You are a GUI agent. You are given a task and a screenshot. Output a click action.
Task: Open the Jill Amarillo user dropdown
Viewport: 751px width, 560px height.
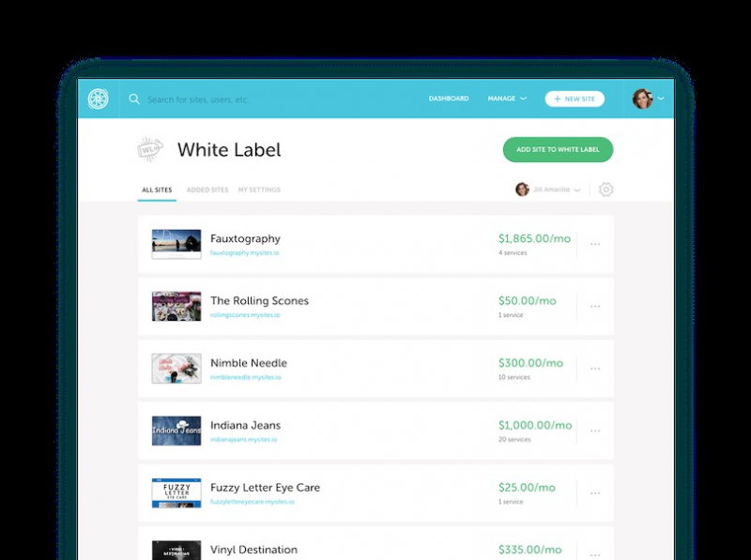pyautogui.click(x=548, y=189)
